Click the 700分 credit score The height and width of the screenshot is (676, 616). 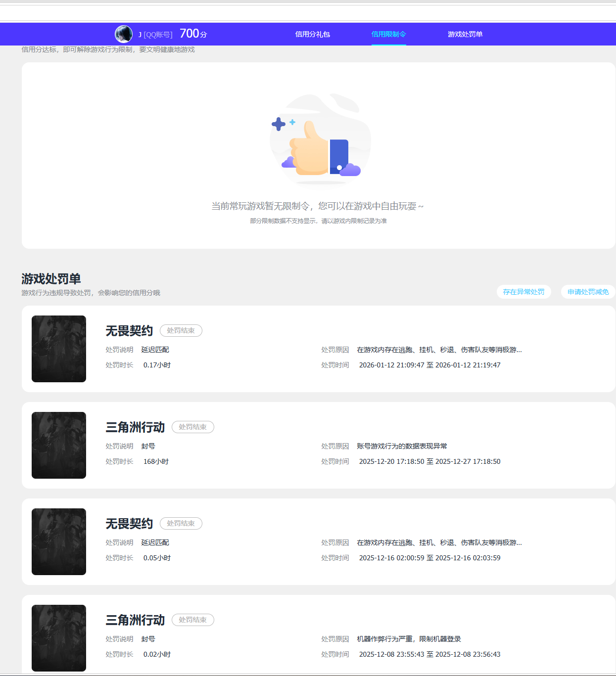[x=193, y=34]
